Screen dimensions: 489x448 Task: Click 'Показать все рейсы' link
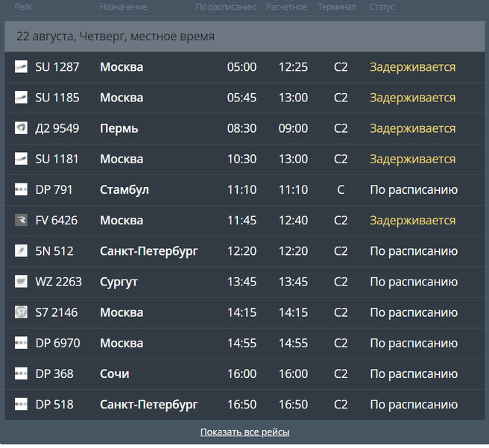[245, 432]
